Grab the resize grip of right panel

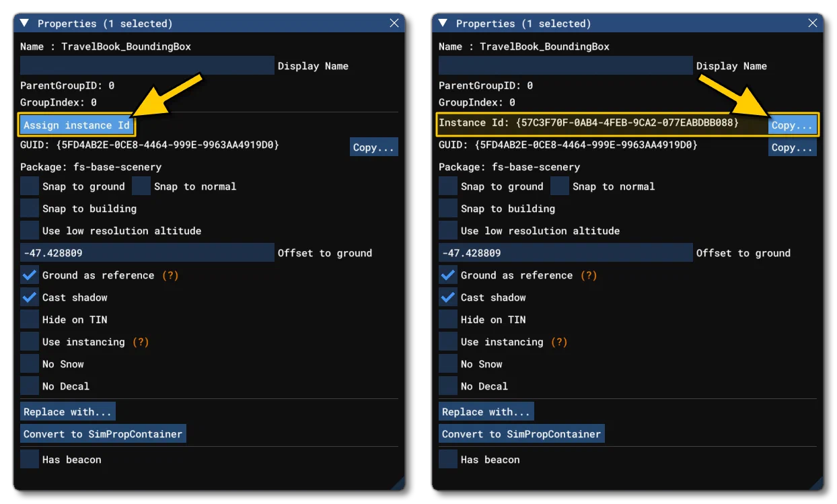(816, 483)
